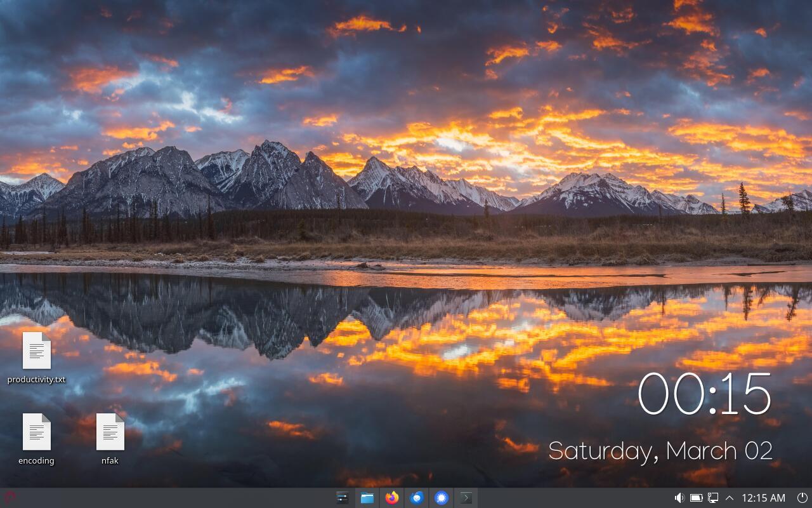
Task: Select the encoding file on the desktop
Action: (x=37, y=439)
